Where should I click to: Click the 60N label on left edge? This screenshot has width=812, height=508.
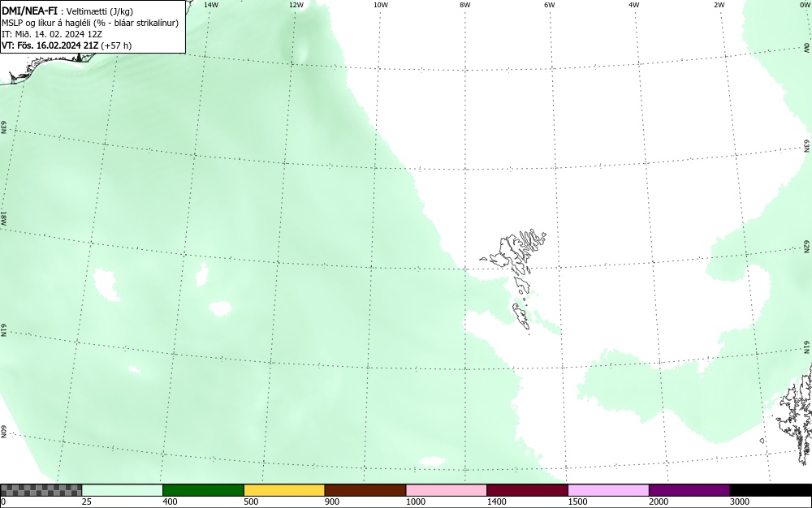3,432
